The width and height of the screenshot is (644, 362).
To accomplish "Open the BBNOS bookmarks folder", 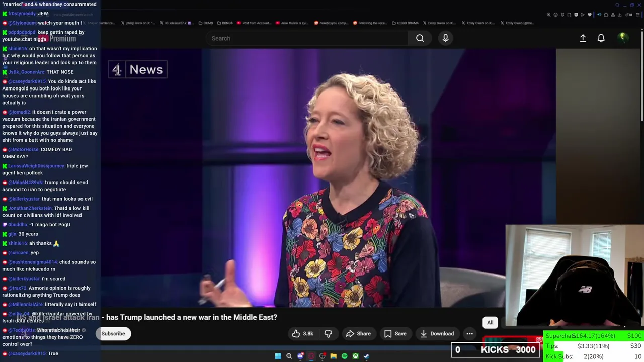I will (225, 23).
